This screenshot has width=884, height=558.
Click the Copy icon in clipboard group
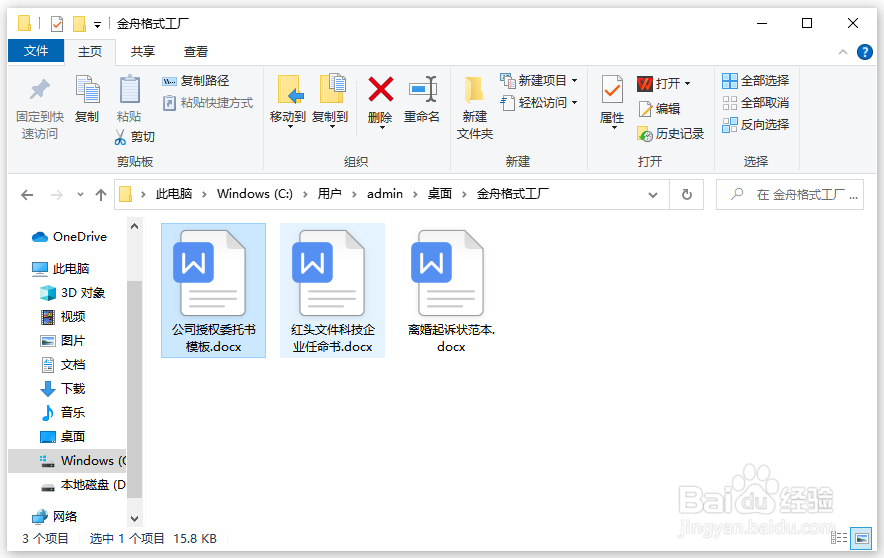(87, 89)
